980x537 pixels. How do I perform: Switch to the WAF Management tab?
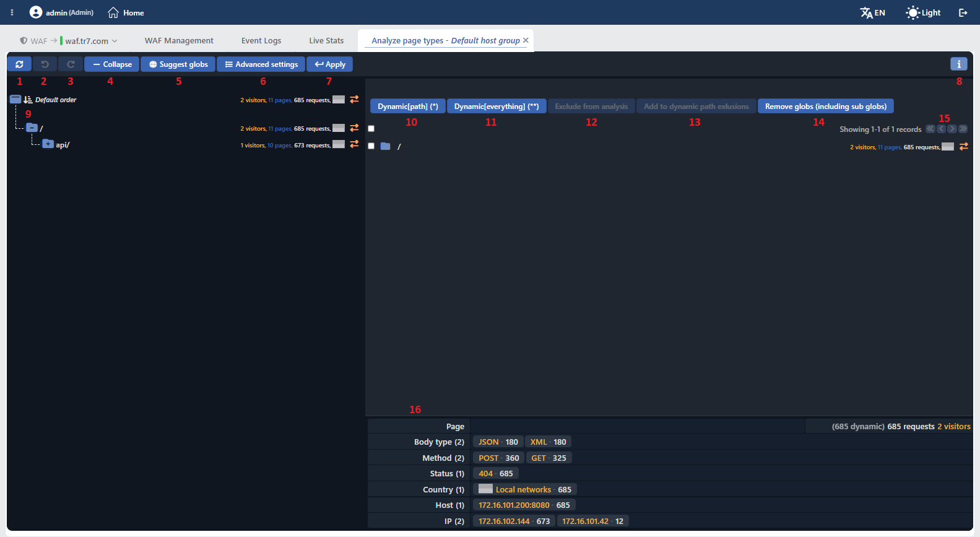point(179,41)
